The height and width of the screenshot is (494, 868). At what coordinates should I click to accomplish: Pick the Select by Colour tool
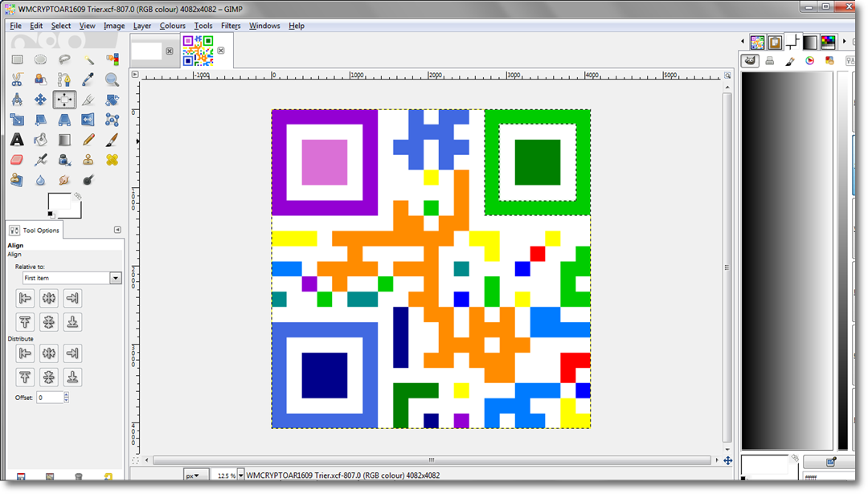tap(112, 59)
